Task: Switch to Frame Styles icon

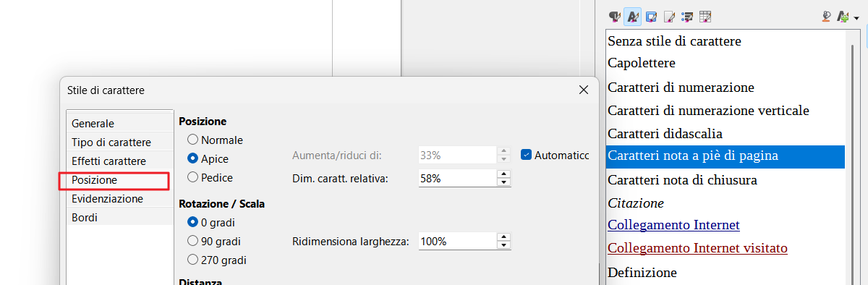Action: 651,16
